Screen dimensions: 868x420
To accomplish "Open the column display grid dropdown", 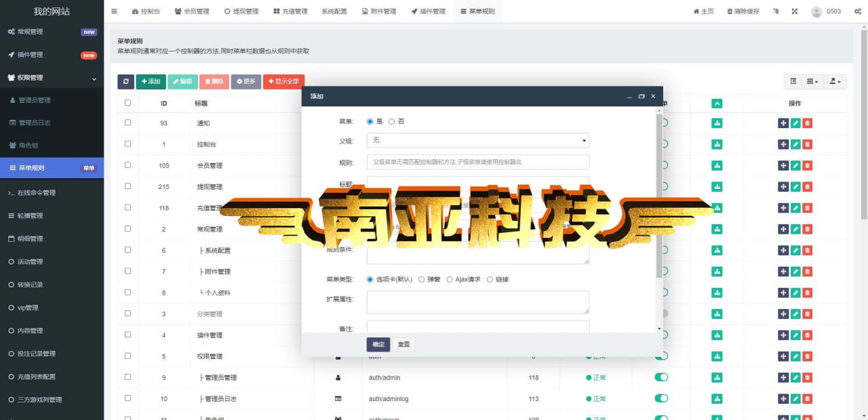I will point(812,81).
